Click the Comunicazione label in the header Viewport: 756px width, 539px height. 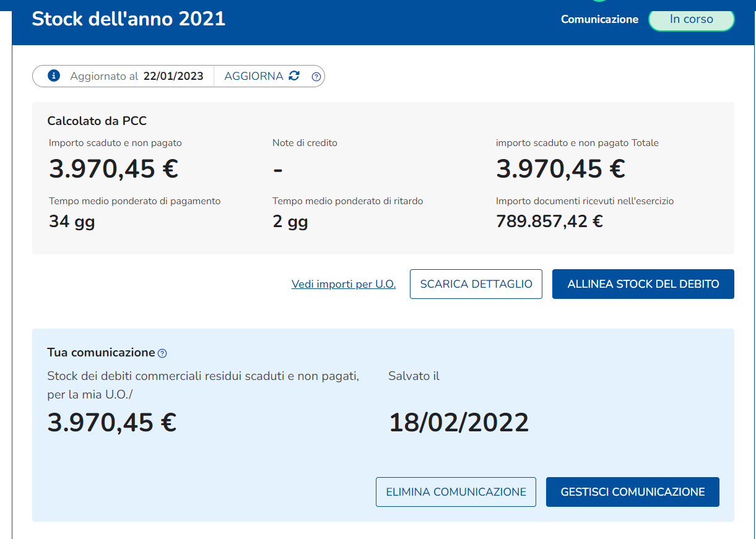point(599,19)
